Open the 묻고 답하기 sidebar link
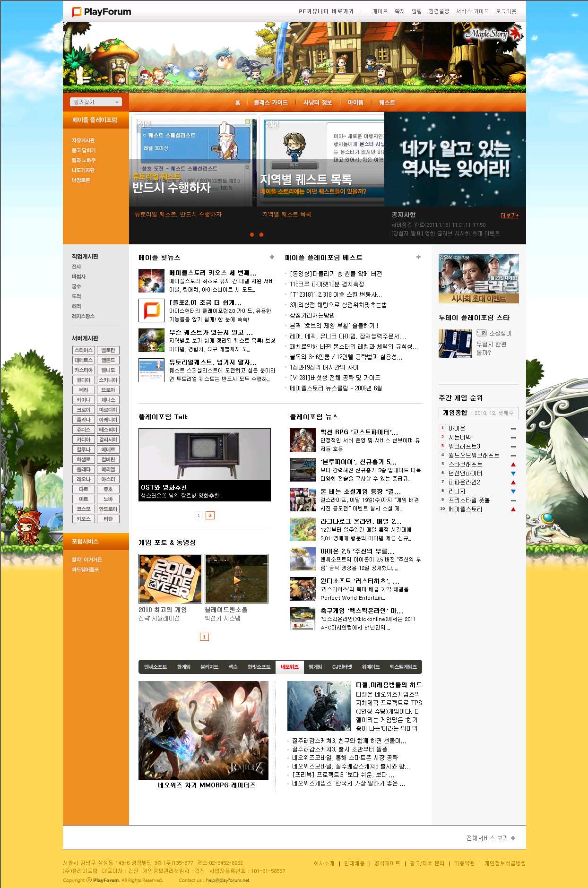The height and width of the screenshot is (888, 588). (x=84, y=150)
